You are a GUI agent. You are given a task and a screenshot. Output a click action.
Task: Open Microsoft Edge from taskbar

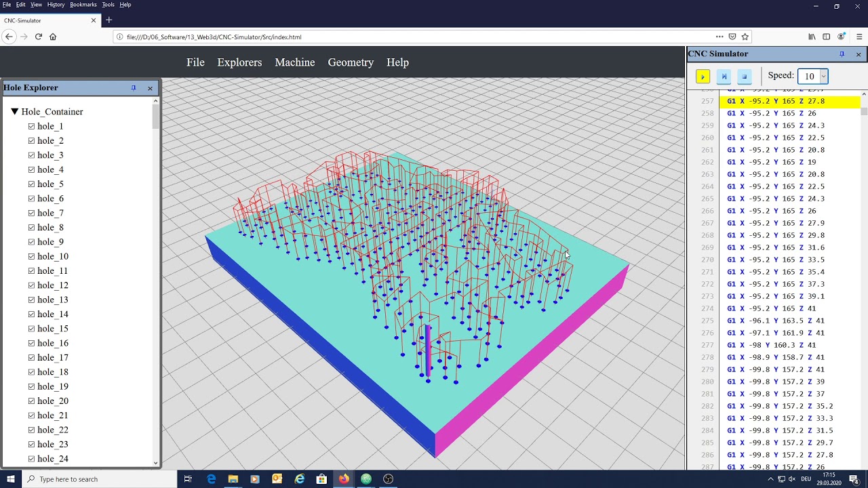click(212, 479)
